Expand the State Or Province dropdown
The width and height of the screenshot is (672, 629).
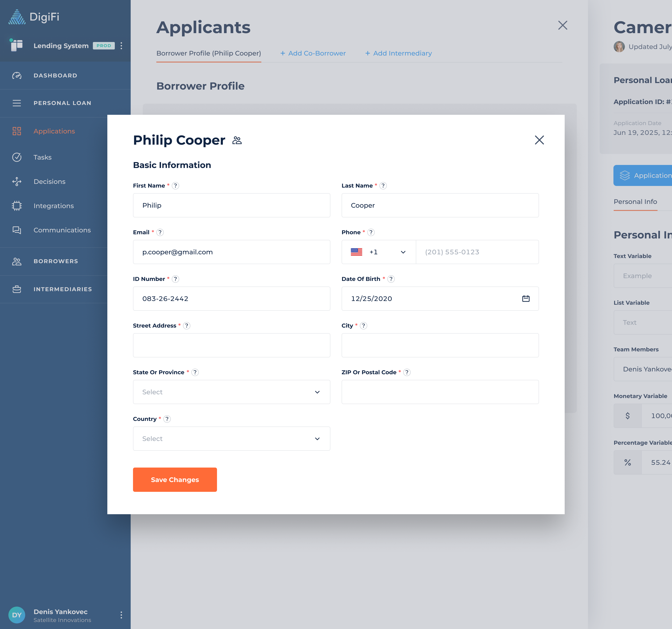[231, 392]
